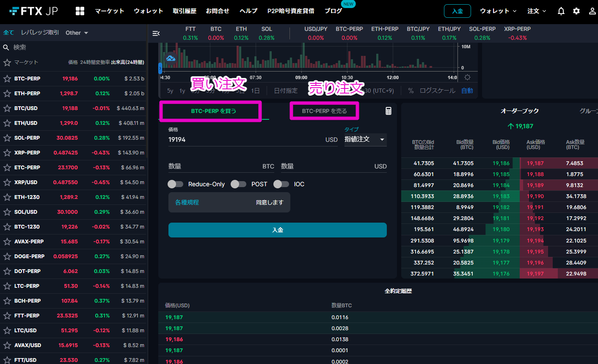The height and width of the screenshot is (364, 598).
Task: Star the XRP-PERP market
Action: coord(7,153)
